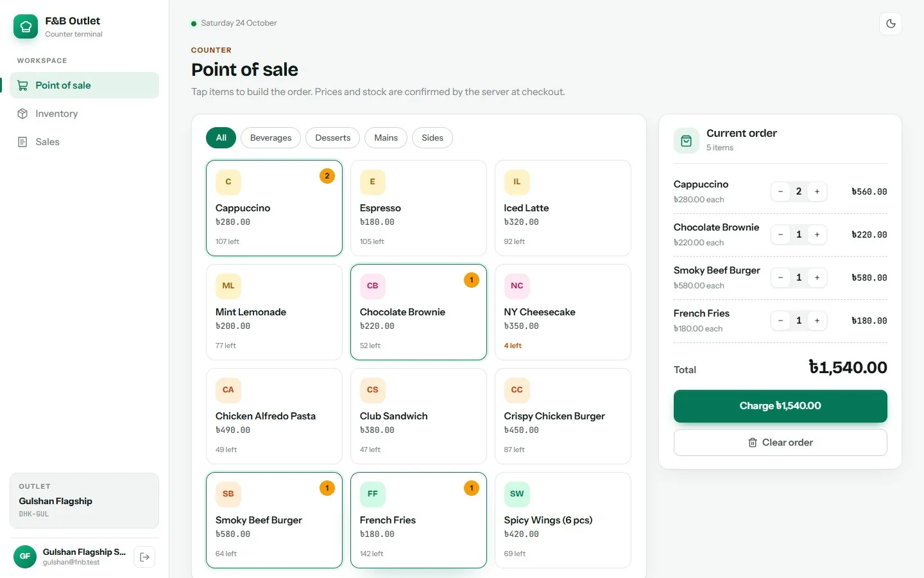The image size is (924, 578).
Task: Increase French Fries quantity in order
Action: (817, 320)
